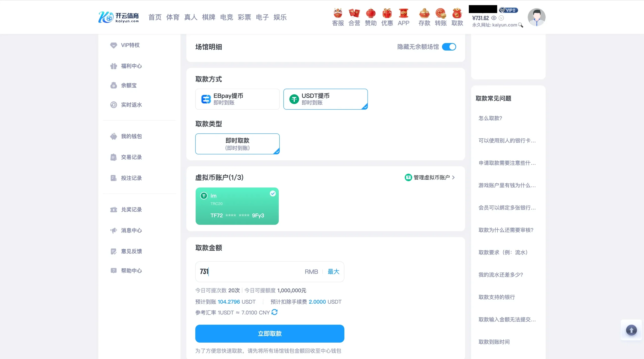
Task: Click 最大 to fill maximum amount
Action: coord(333,271)
